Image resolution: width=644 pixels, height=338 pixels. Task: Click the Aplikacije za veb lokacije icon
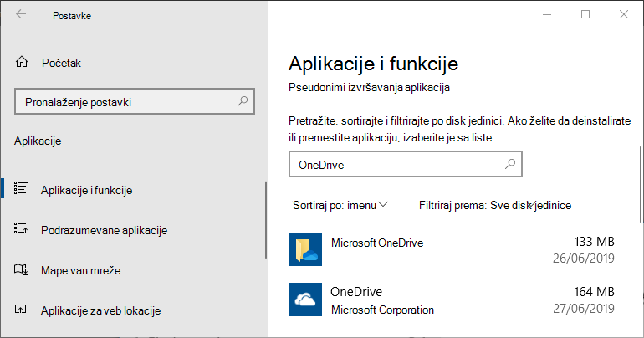[21, 310]
